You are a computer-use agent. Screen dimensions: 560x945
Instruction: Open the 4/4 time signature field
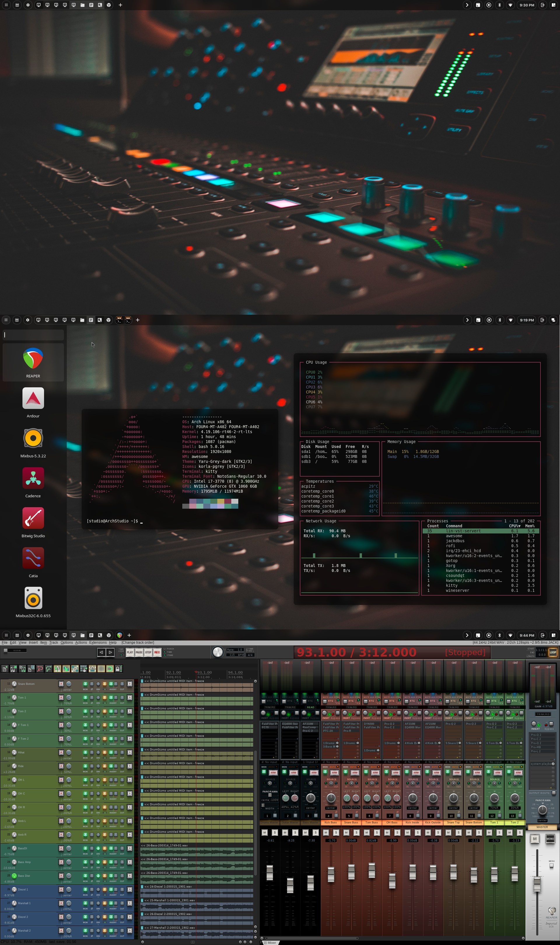click(250, 655)
